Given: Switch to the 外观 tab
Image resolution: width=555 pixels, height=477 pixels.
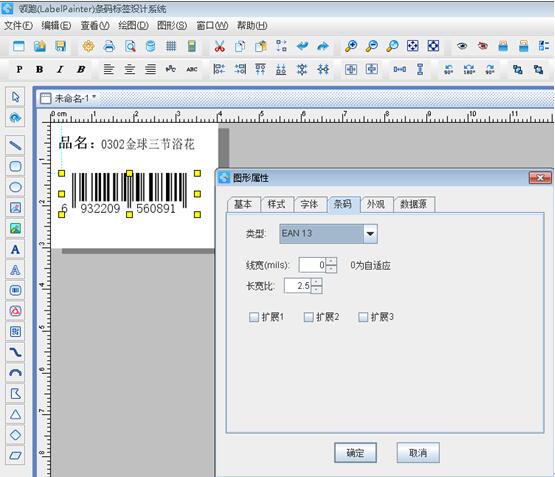Looking at the screenshot, I should coord(376,204).
